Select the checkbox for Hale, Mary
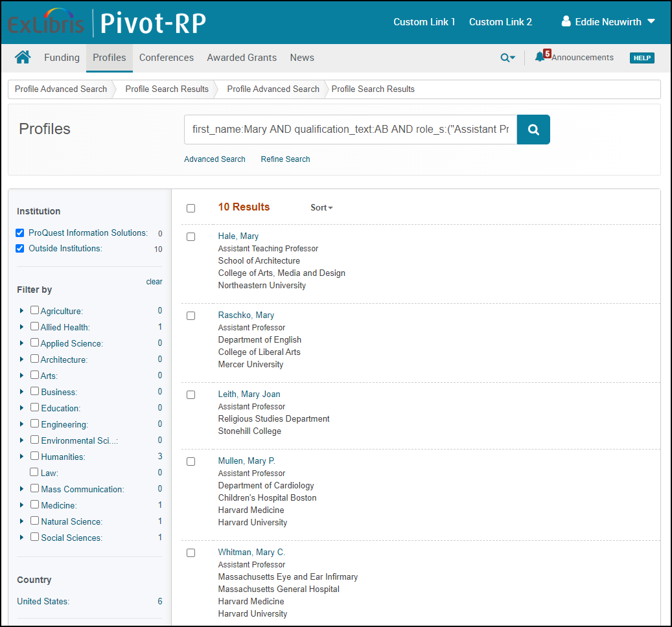Screen dimensions: 672x627 191,237
